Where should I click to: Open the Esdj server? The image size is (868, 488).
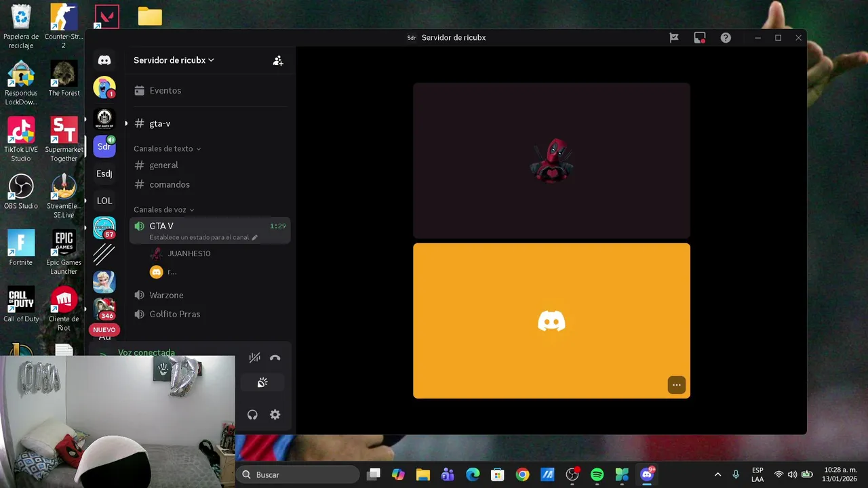click(x=104, y=174)
